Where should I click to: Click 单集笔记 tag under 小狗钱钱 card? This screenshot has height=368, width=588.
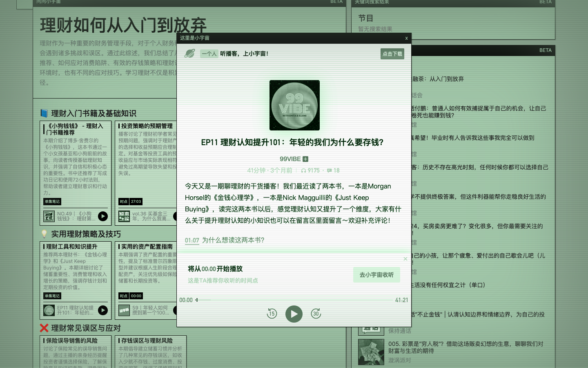[x=52, y=202]
